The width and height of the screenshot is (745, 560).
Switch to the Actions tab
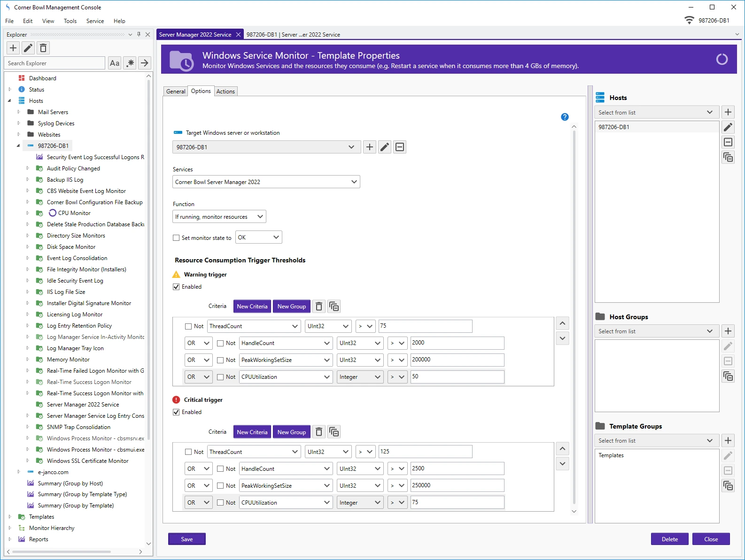click(x=225, y=92)
